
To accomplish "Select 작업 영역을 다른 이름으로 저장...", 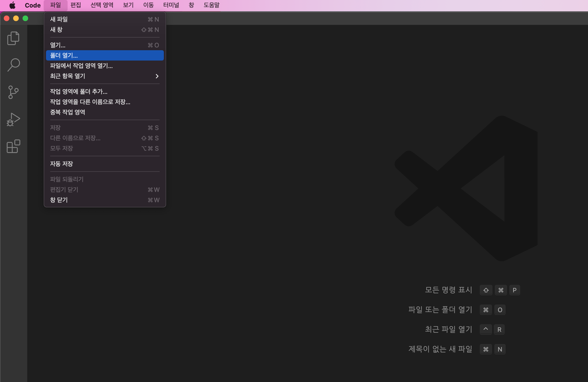I will click(x=90, y=102).
